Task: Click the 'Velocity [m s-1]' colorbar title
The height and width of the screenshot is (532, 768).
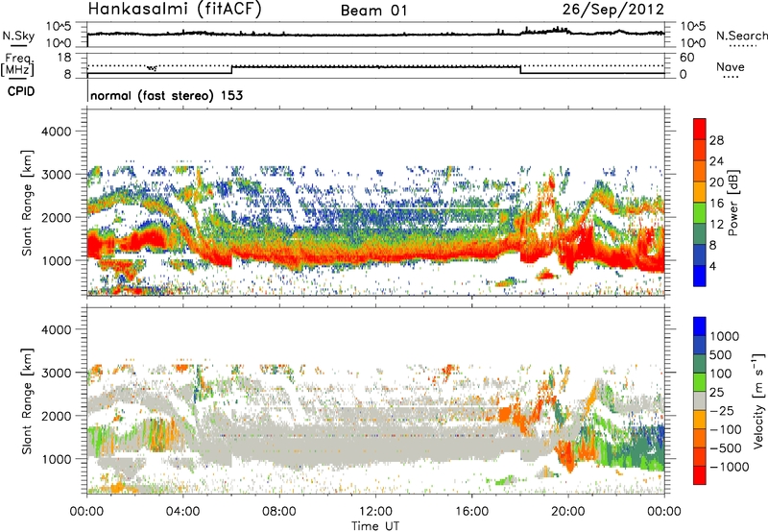Action: (758, 399)
